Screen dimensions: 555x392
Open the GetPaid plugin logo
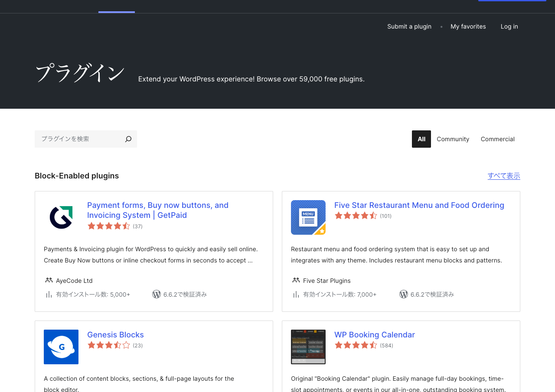tap(61, 217)
